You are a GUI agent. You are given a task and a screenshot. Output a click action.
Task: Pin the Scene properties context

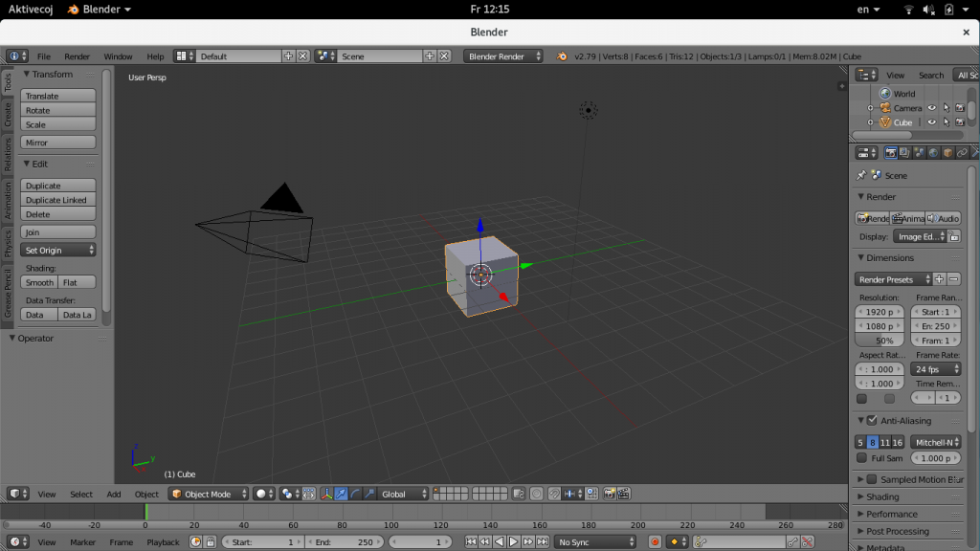click(x=861, y=176)
